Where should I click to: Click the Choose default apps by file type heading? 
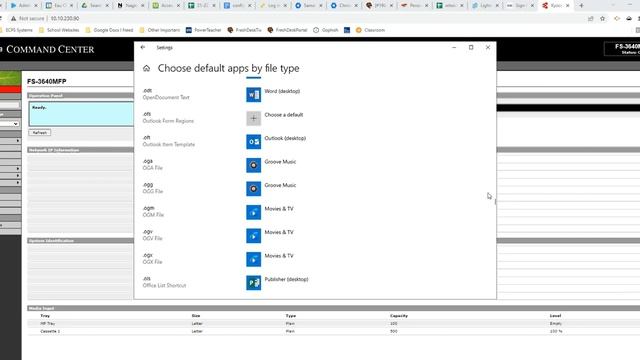[x=228, y=68]
